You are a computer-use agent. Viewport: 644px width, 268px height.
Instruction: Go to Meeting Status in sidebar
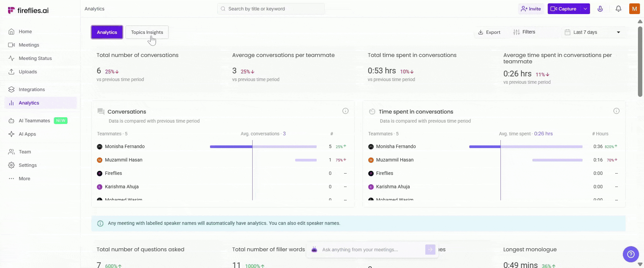pyautogui.click(x=35, y=58)
